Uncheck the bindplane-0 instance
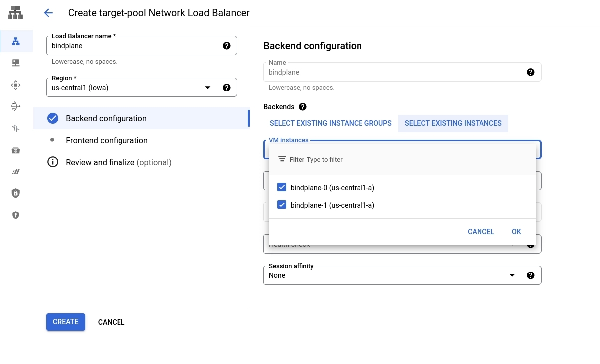Image resolution: width=600 pixels, height=364 pixels. [x=282, y=187]
